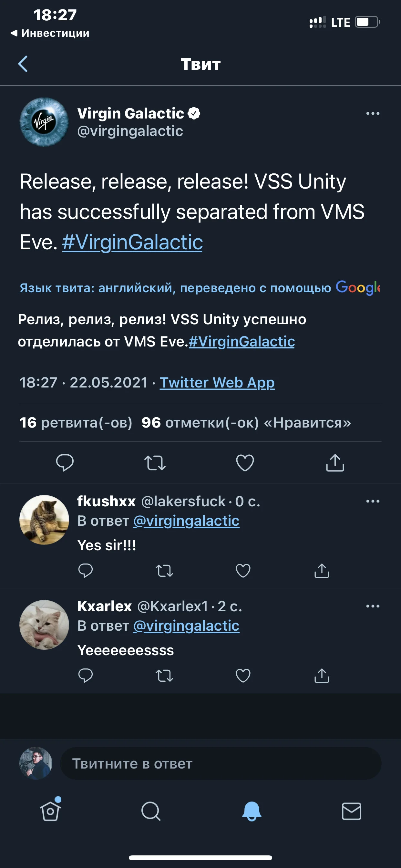Like the main Virgin Galactic tweet
The height and width of the screenshot is (868, 401).
click(x=245, y=463)
